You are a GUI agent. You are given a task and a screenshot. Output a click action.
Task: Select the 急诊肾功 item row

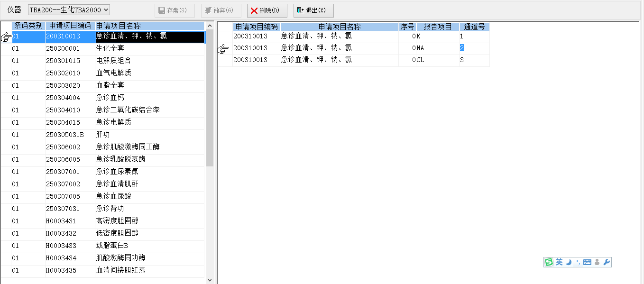[110, 209]
